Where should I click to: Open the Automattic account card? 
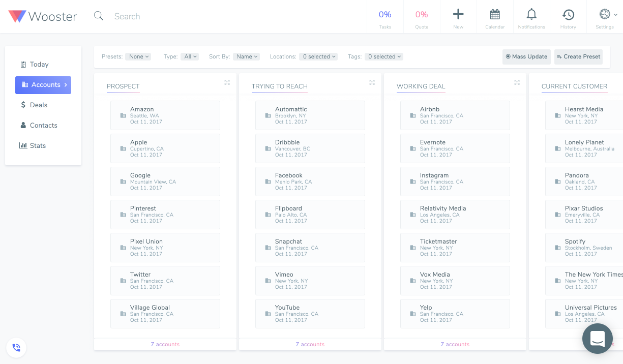[310, 115]
